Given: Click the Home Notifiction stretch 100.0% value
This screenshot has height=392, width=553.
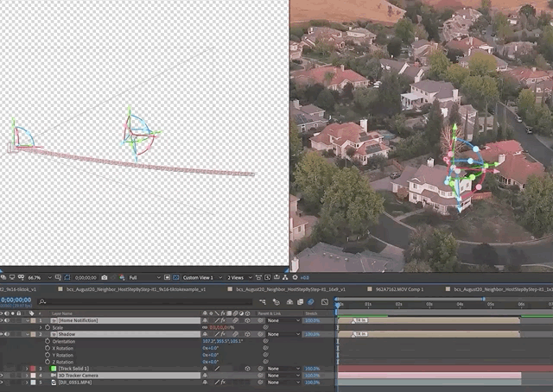Looking at the screenshot, I should point(313,320).
